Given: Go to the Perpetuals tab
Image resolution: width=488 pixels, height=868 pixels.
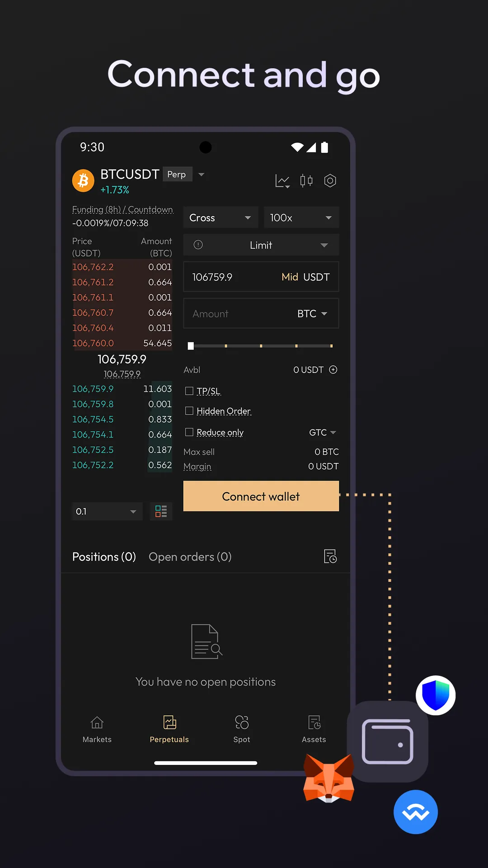Looking at the screenshot, I should (169, 729).
